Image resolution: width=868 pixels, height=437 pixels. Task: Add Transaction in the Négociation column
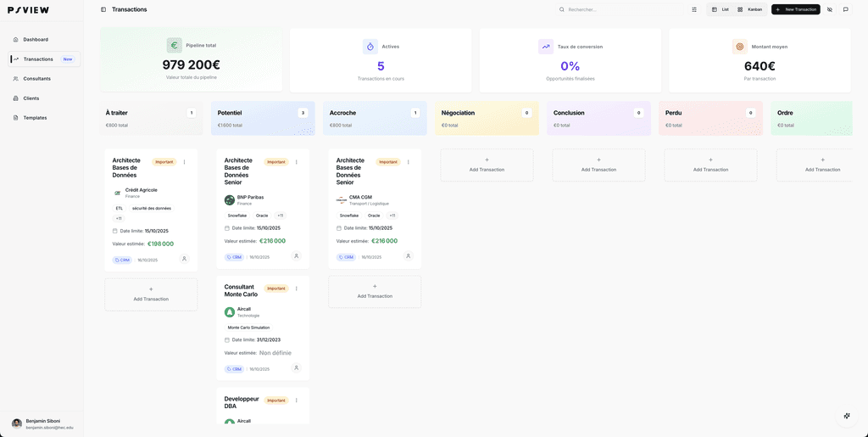coord(487,165)
